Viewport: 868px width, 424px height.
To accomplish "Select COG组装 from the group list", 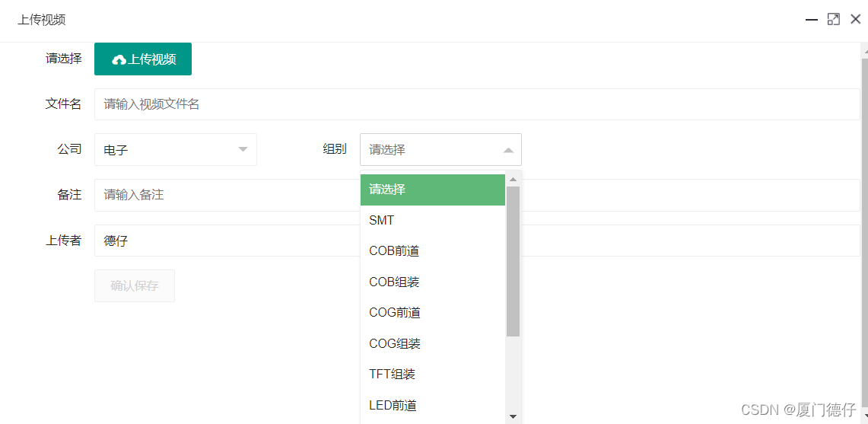I will click(433, 344).
